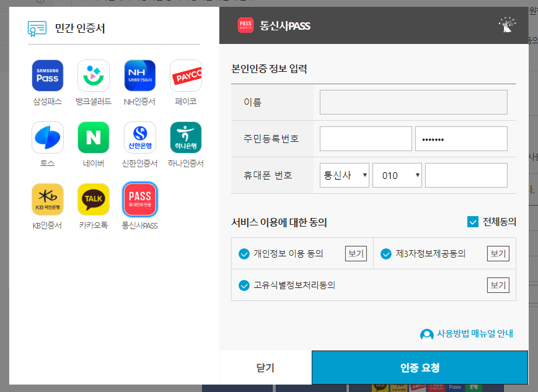
Task: Toggle 제3자정보제공동의 checkmark
Action: [x=386, y=254]
